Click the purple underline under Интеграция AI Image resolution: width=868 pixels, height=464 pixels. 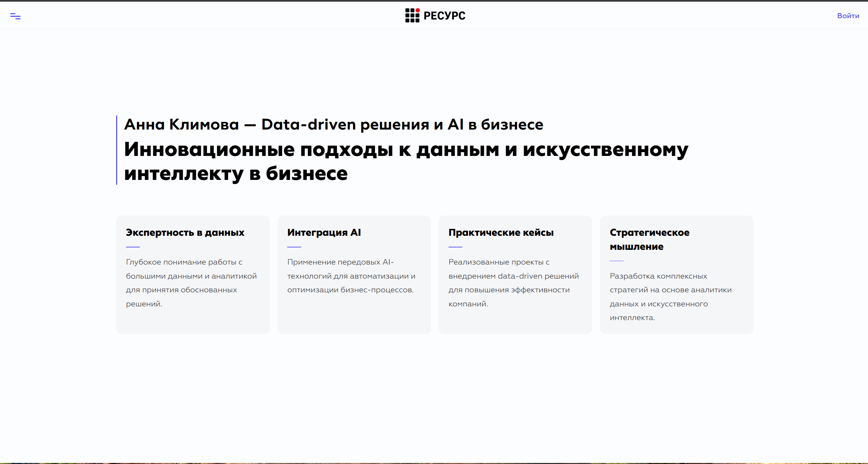[294, 247]
